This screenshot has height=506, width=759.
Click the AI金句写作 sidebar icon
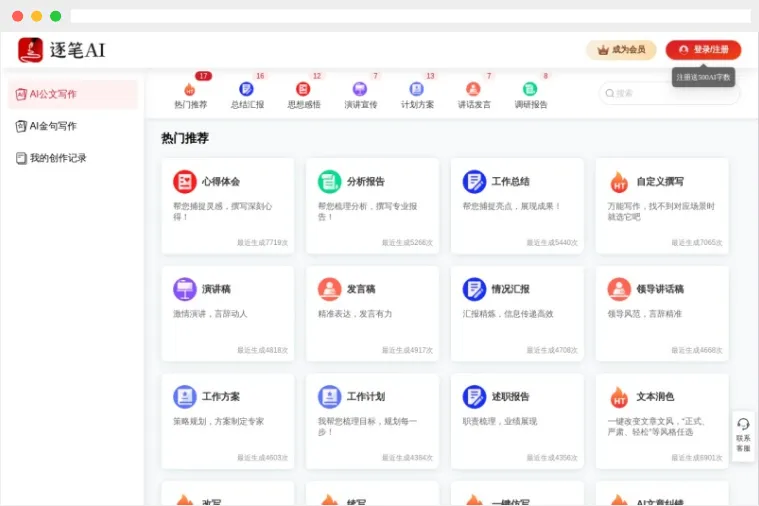point(21,126)
